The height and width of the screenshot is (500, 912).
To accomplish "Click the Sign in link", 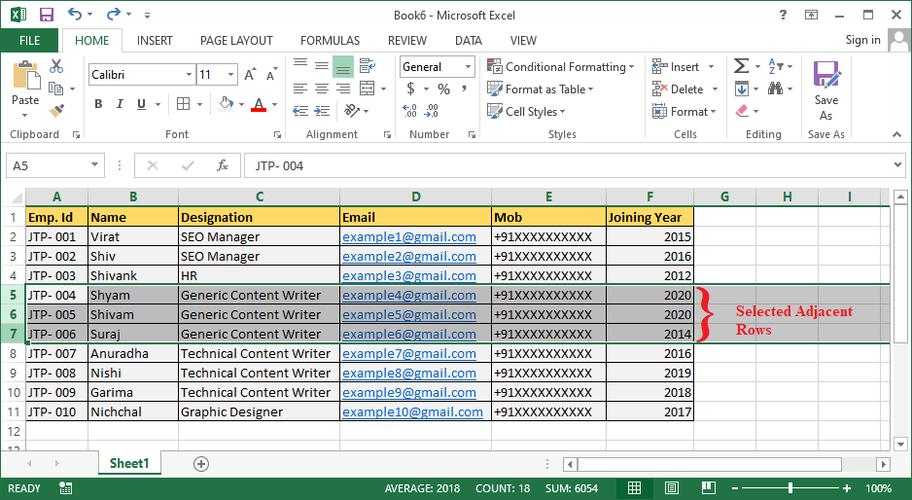I will coord(863,40).
